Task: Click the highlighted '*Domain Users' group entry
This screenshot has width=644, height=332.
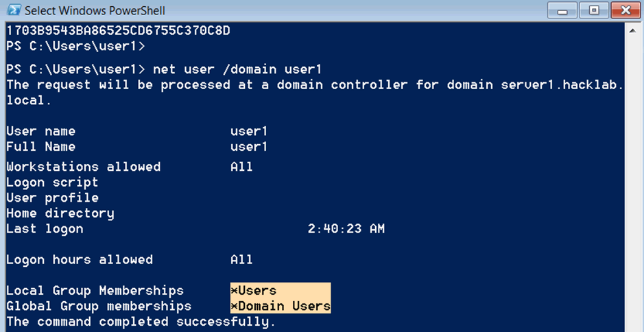Action: 280,306
